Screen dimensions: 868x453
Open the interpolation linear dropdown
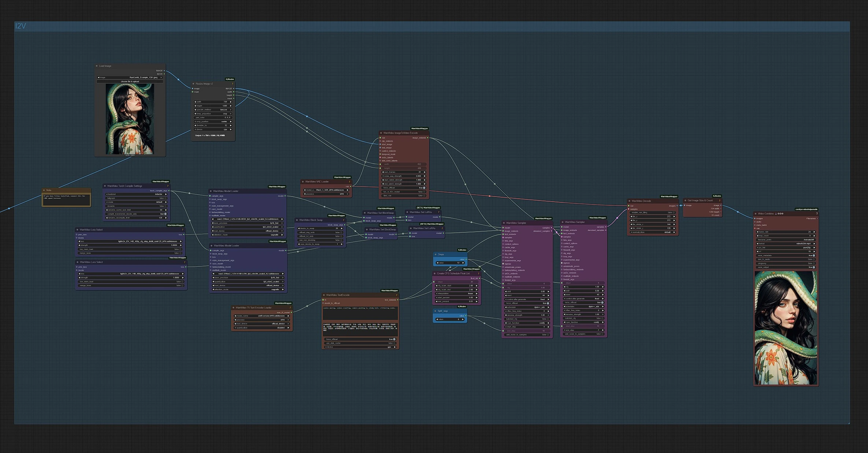pos(456,294)
